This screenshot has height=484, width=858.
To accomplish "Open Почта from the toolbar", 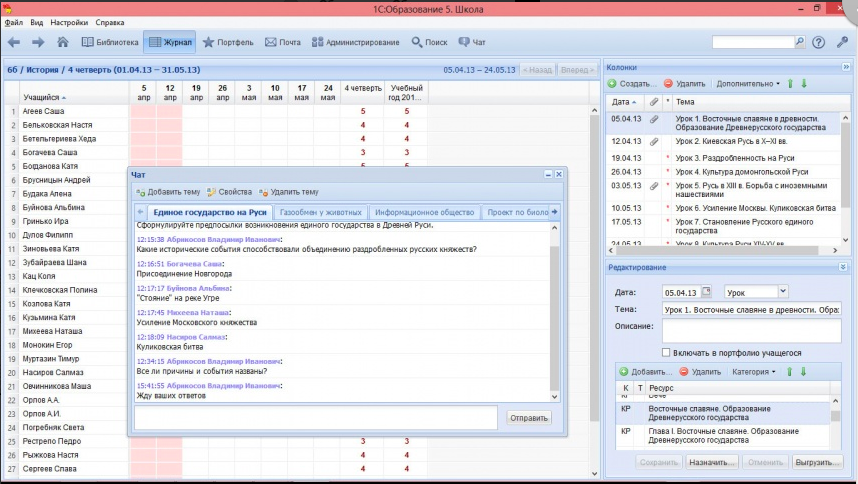I will click(x=283, y=42).
